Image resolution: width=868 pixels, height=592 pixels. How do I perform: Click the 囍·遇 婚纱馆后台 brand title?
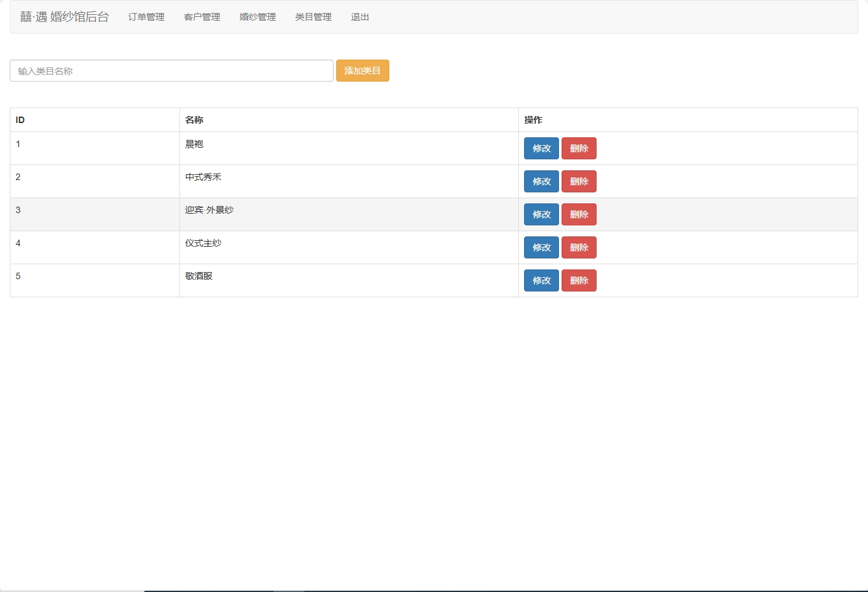pos(65,17)
